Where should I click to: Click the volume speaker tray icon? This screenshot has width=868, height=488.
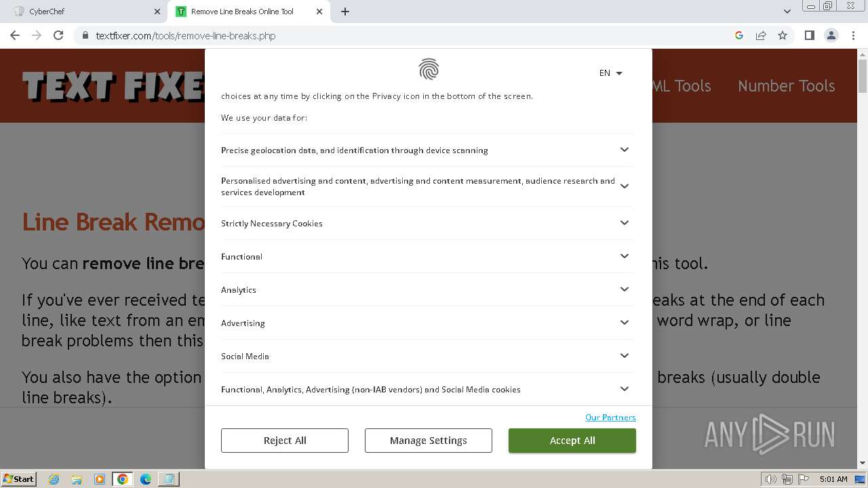(771, 479)
